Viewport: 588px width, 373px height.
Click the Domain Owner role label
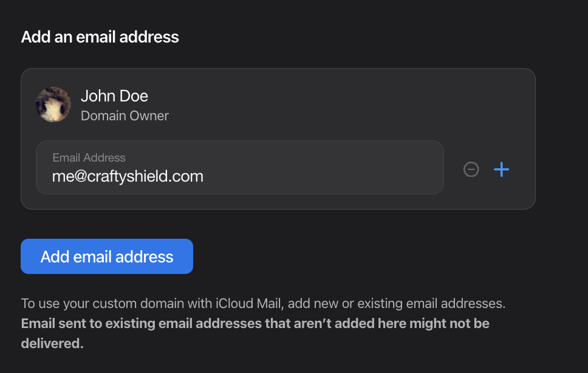coord(125,115)
